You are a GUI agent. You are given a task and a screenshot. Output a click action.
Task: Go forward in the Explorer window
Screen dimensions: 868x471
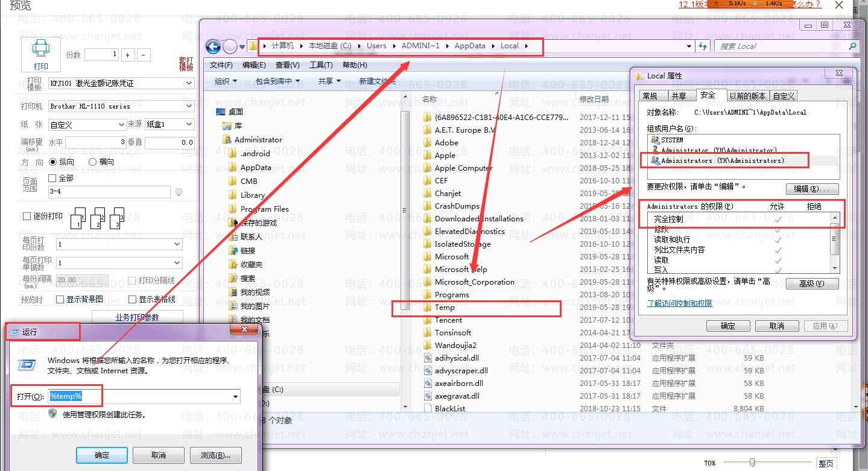(230, 46)
